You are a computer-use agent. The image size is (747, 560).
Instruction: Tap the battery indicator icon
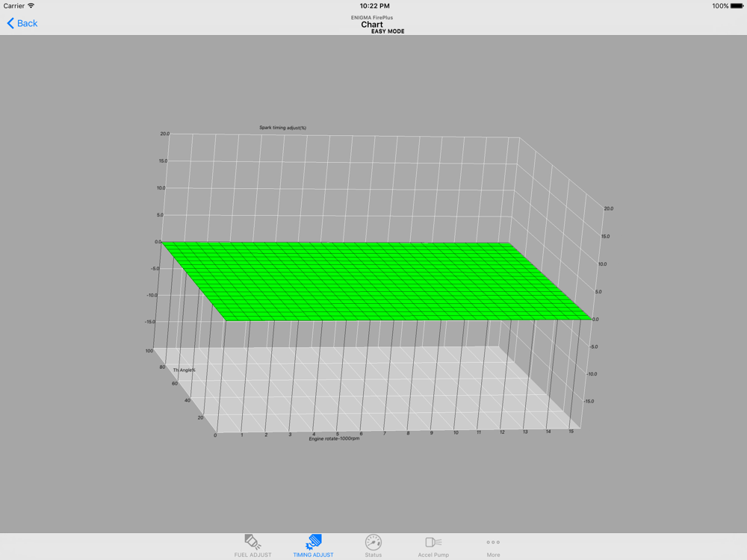pyautogui.click(x=737, y=6)
